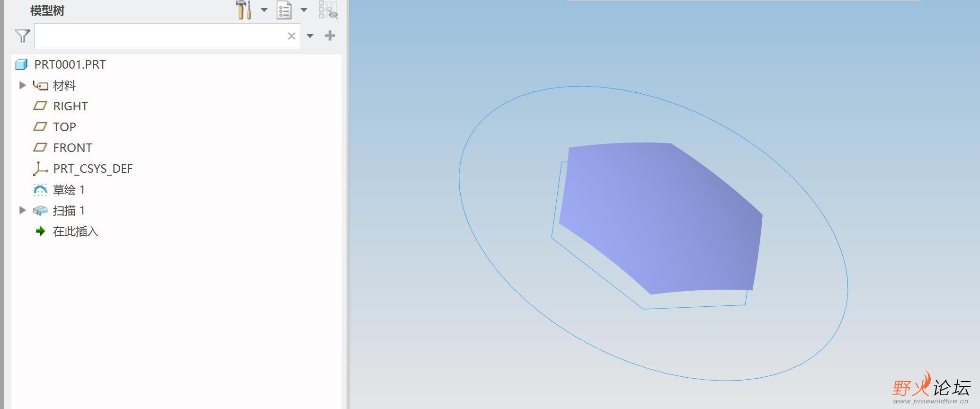The height and width of the screenshot is (409, 980).
Task: Click the filter funnel icon
Action: pos(22,36)
